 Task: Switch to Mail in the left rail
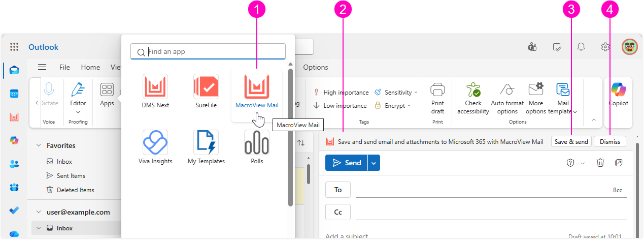click(14, 70)
